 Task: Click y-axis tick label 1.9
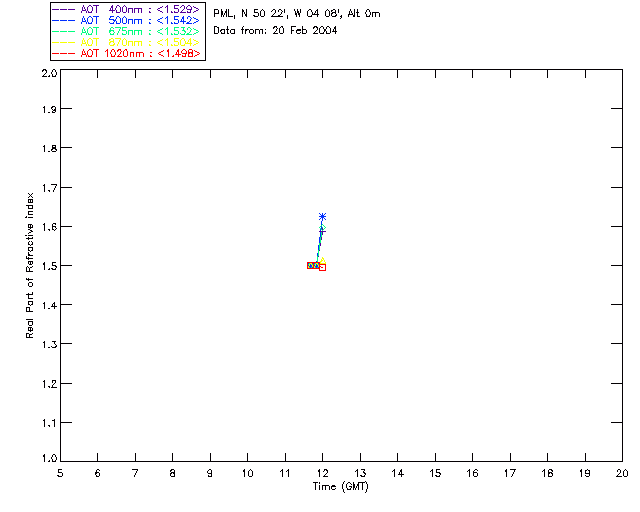(49, 109)
